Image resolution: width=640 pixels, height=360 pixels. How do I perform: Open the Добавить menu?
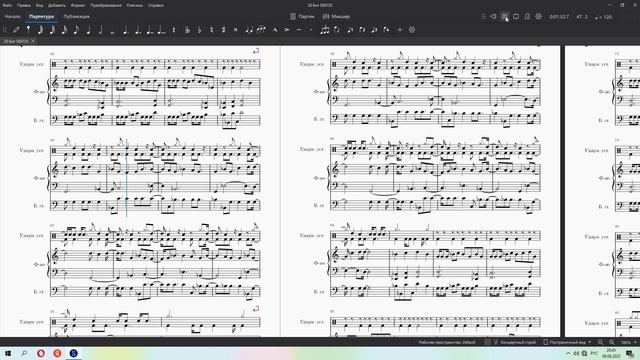pyautogui.click(x=56, y=5)
